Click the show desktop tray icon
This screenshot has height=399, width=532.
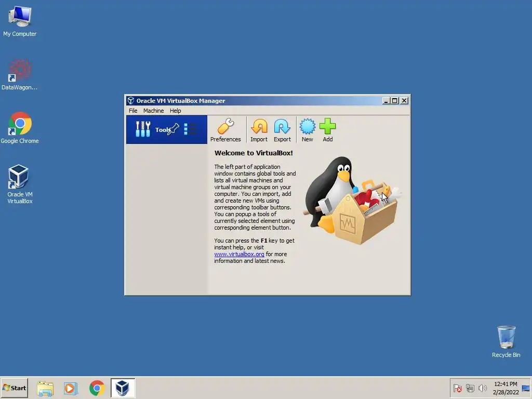click(526, 388)
